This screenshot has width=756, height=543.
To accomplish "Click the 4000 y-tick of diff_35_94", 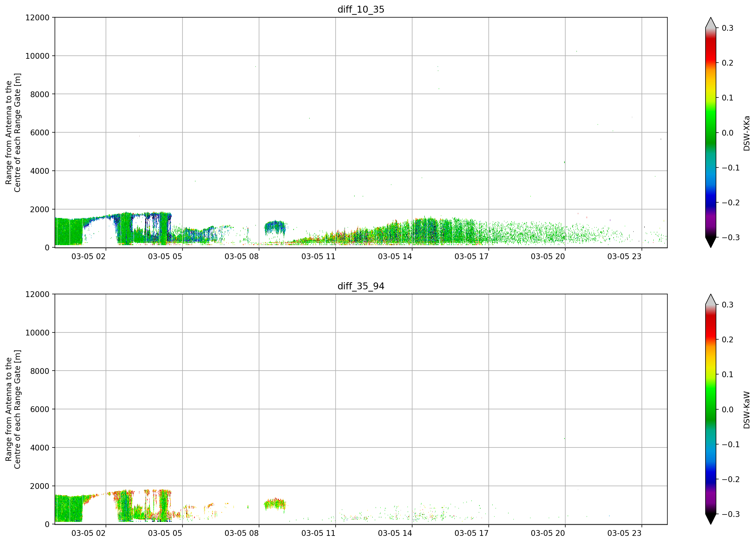I will (40, 448).
